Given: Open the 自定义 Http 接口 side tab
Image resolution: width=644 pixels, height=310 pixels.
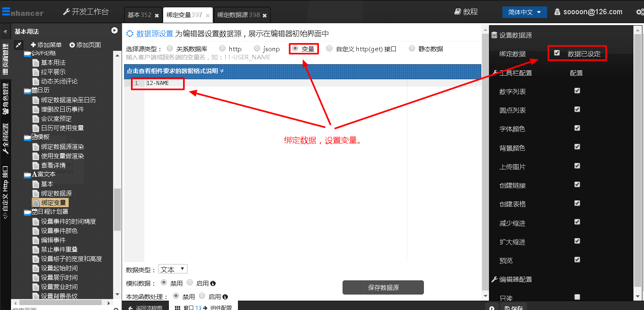Looking at the screenshot, I should [x=6, y=193].
